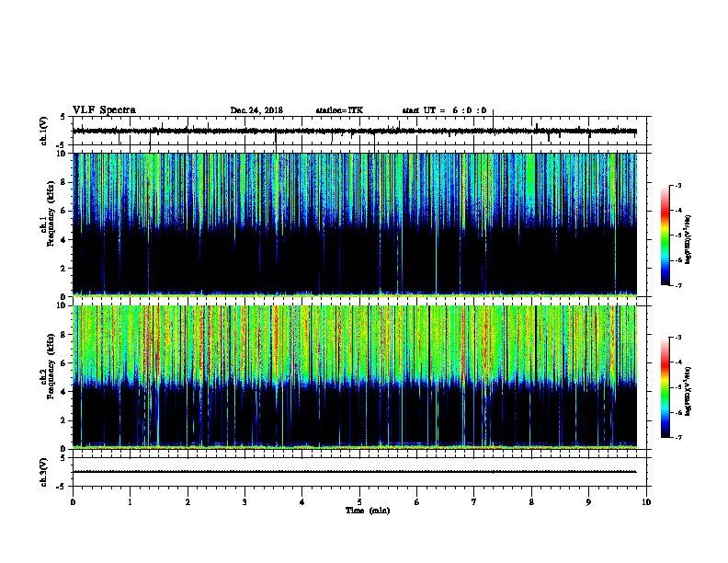Click the time axis tick label '3'
This screenshot has height=563, width=728.
(x=245, y=502)
